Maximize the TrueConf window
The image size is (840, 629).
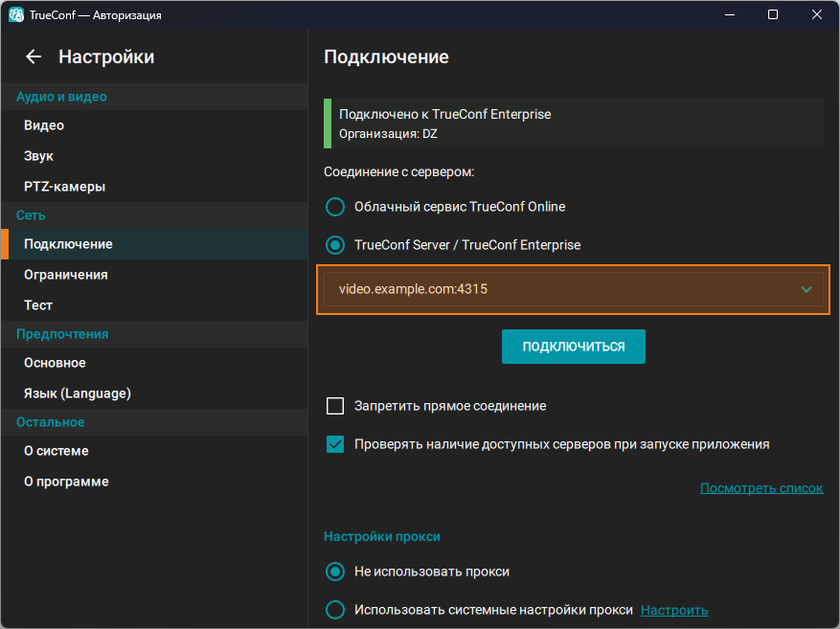[x=773, y=15]
